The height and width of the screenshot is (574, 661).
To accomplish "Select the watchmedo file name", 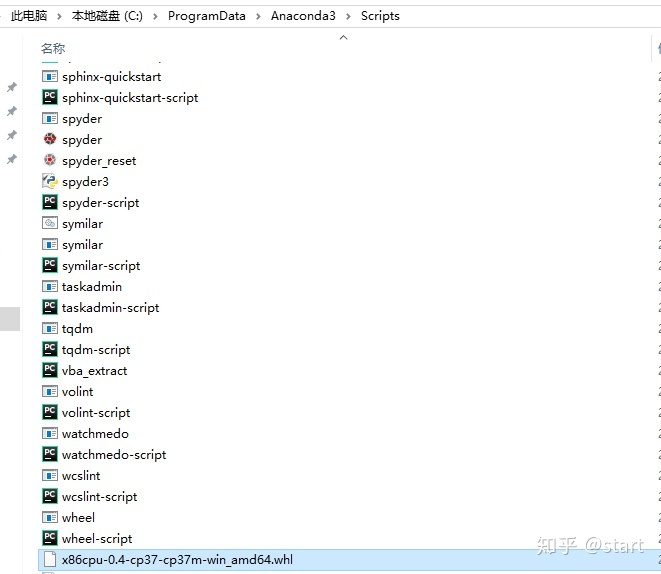I will tap(95, 434).
